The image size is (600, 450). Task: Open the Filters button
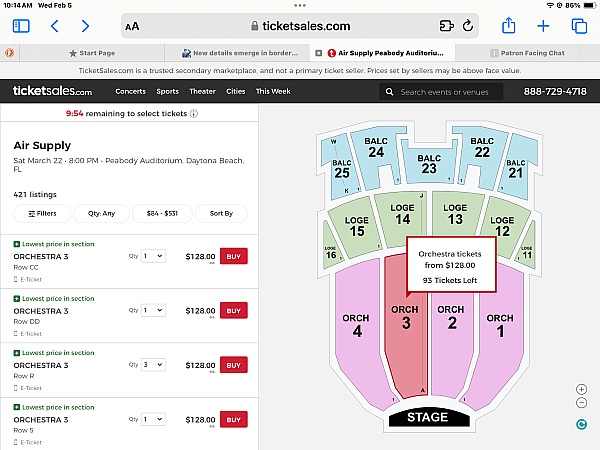(42, 214)
